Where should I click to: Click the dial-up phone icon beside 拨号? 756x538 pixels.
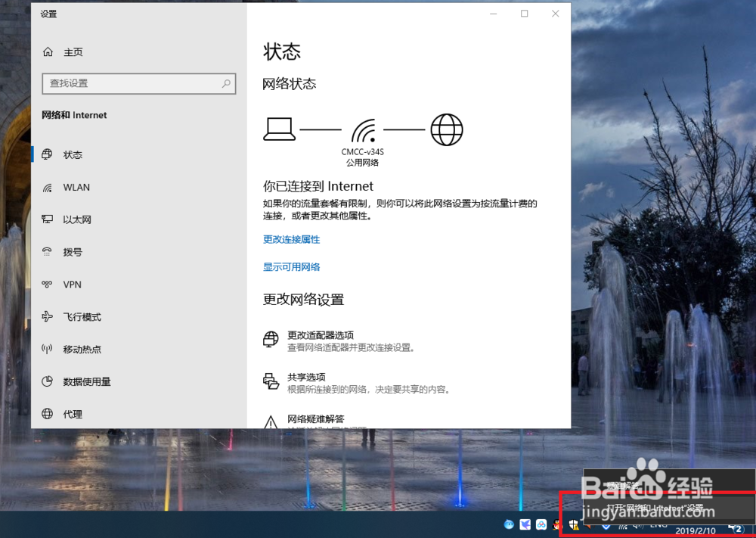pyautogui.click(x=47, y=252)
